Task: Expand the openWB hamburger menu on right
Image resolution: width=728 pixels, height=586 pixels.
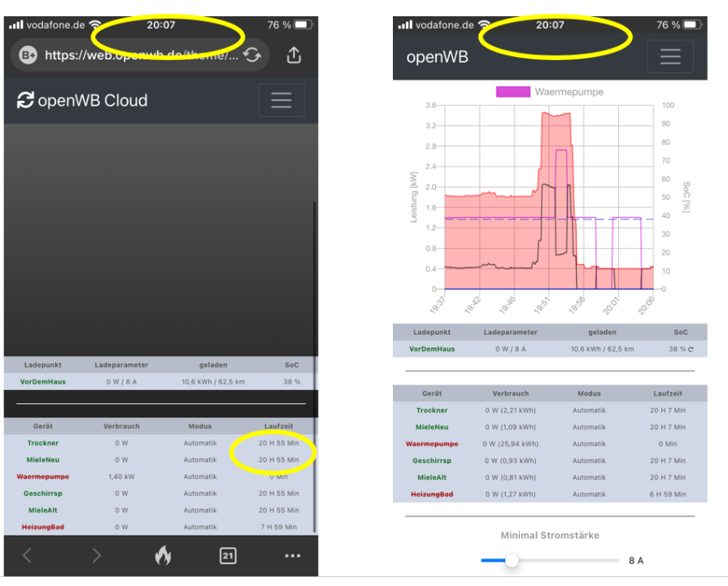Action: point(670,57)
